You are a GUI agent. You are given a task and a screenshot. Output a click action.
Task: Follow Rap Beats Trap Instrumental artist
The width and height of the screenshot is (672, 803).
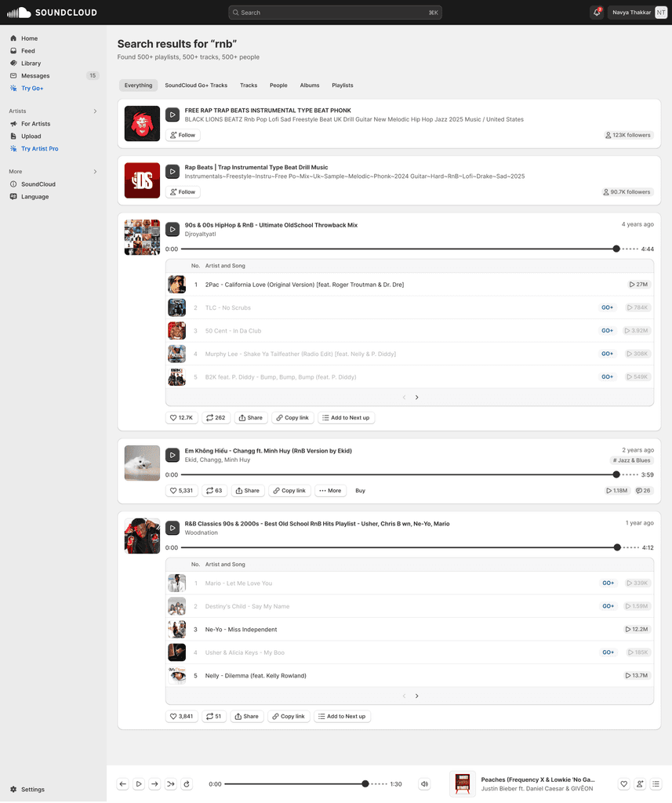[183, 192]
